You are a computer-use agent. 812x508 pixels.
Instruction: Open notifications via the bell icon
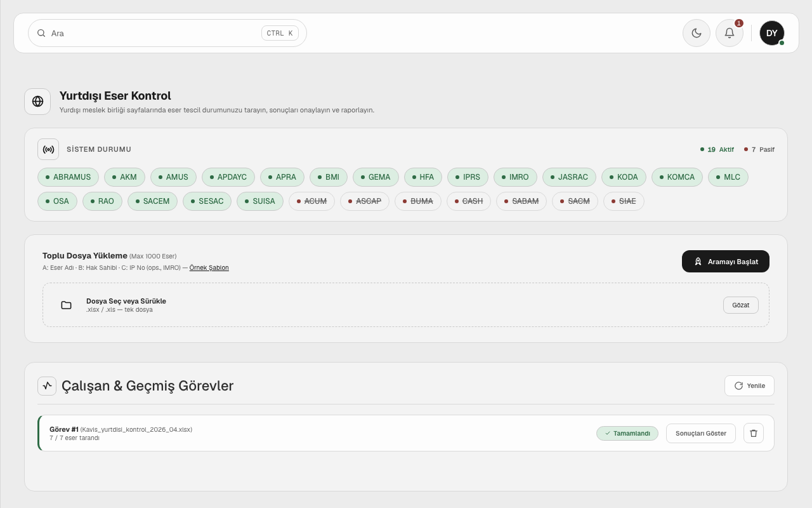(x=730, y=33)
